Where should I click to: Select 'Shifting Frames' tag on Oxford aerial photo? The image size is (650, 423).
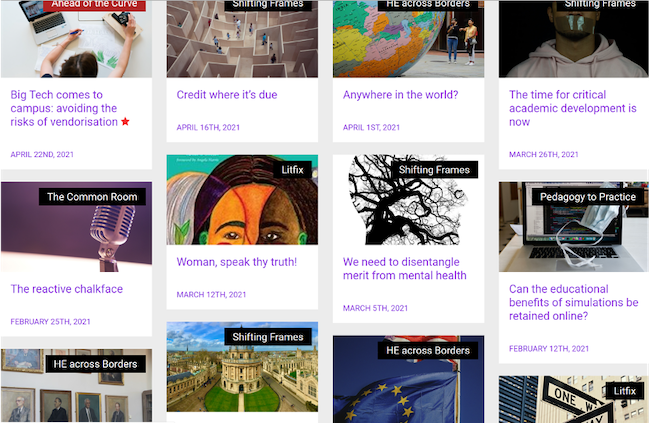pyautogui.click(x=268, y=337)
